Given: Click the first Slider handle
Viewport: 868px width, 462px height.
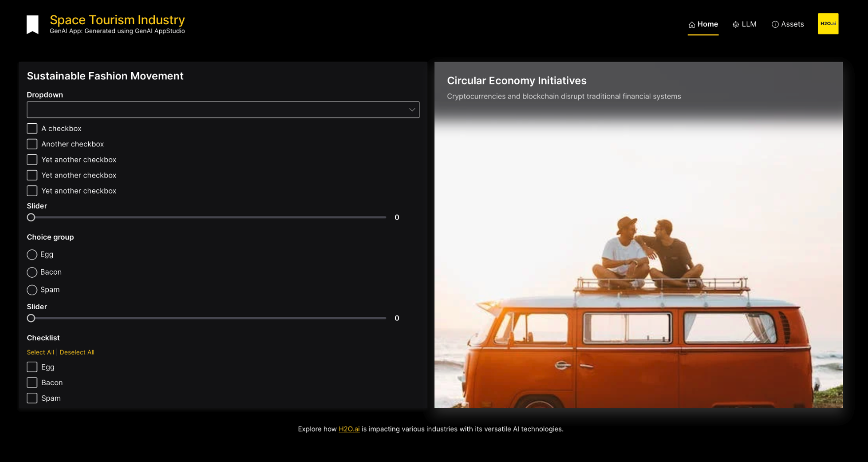Looking at the screenshot, I should tap(31, 217).
